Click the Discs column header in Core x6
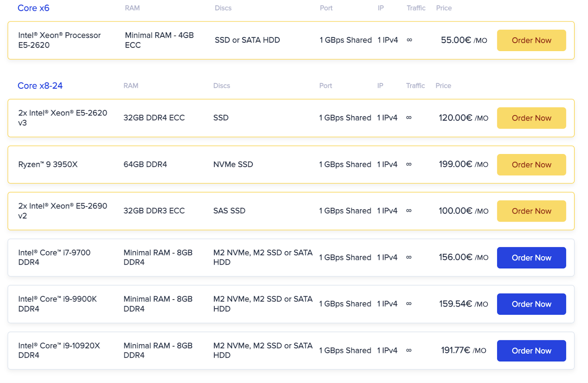Image resolution: width=588 pixels, height=383 pixels. click(x=223, y=8)
